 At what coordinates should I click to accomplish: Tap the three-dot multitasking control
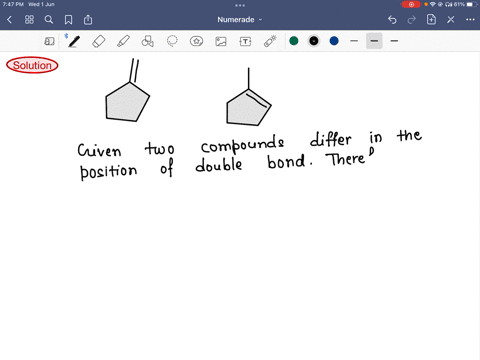click(240, 5)
